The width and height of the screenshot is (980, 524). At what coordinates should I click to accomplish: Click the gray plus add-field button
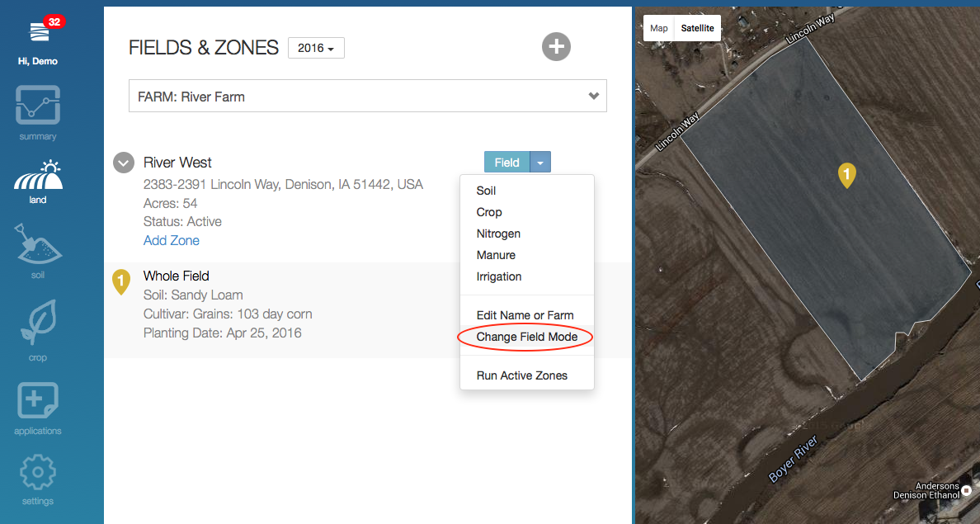click(556, 46)
